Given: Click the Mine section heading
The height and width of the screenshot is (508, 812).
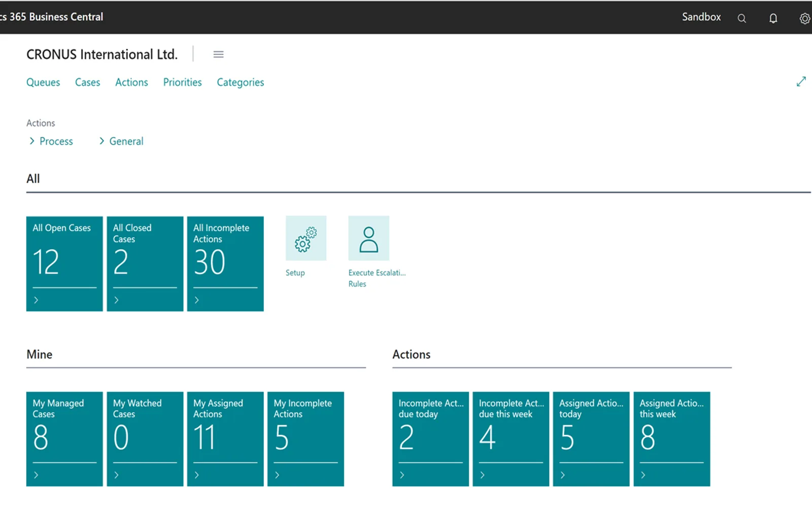Looking at the screenshot, I should 40,354.
